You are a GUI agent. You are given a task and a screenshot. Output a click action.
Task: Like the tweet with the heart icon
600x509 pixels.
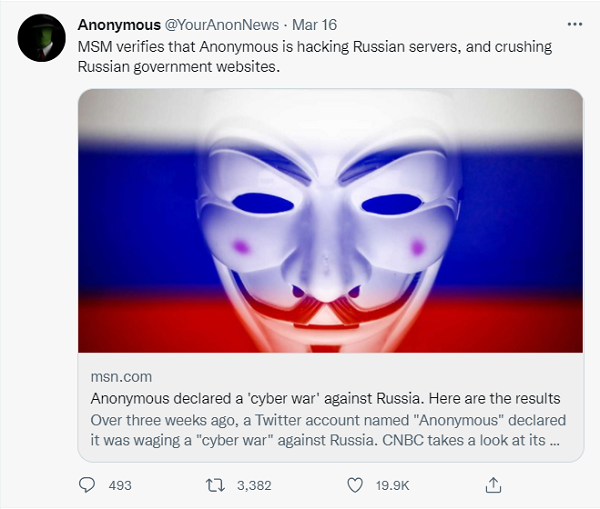pos(353,485)
